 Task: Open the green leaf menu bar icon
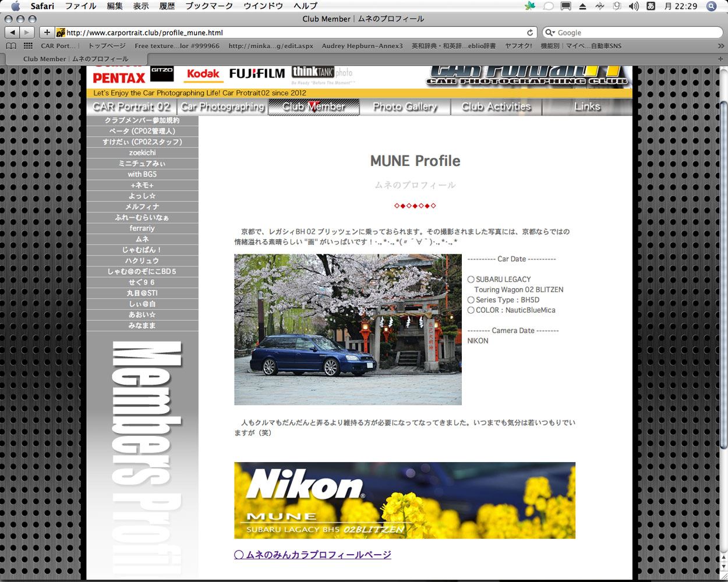pos(529,6)
